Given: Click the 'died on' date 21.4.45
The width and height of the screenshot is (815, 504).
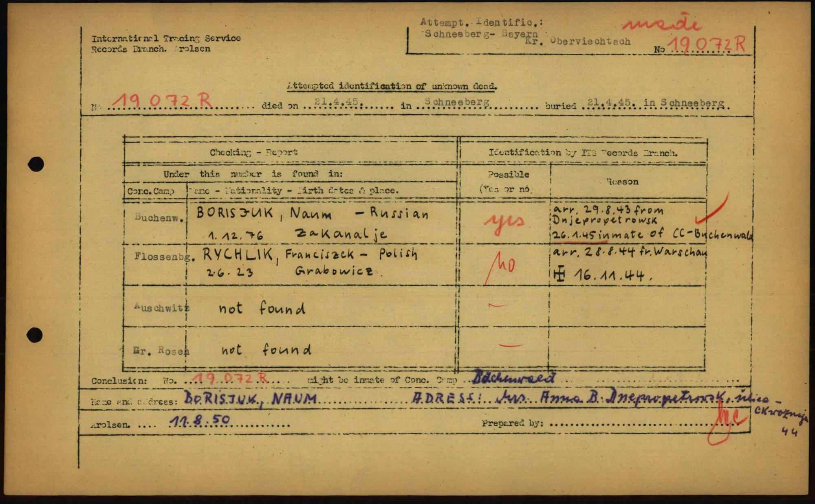Looking at the screenshot, I should (336, 102).
